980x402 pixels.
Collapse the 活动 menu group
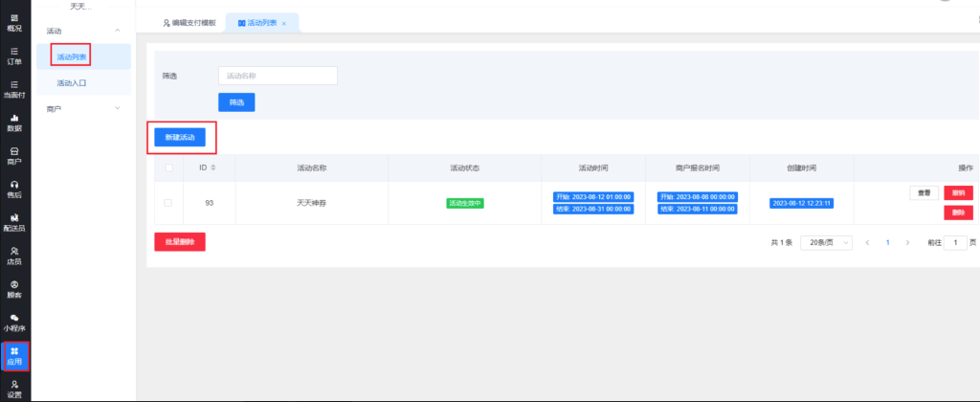(117, 32)
